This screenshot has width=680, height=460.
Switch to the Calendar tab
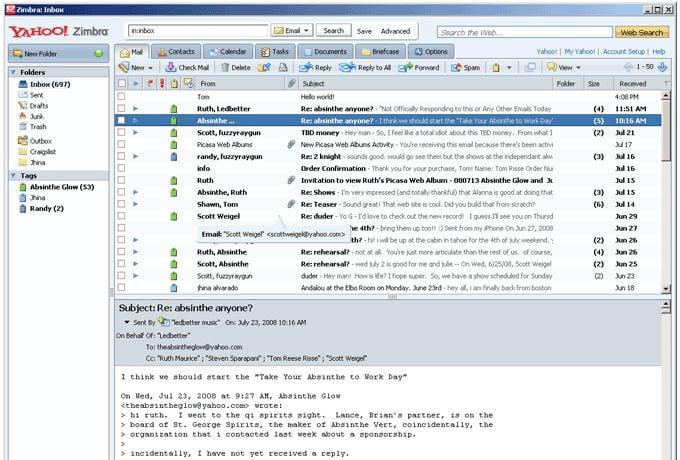[x=228, y=52]
